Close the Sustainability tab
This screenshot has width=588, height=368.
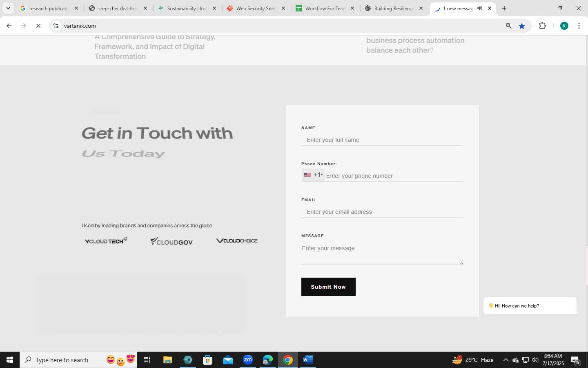tap(214, 8)
